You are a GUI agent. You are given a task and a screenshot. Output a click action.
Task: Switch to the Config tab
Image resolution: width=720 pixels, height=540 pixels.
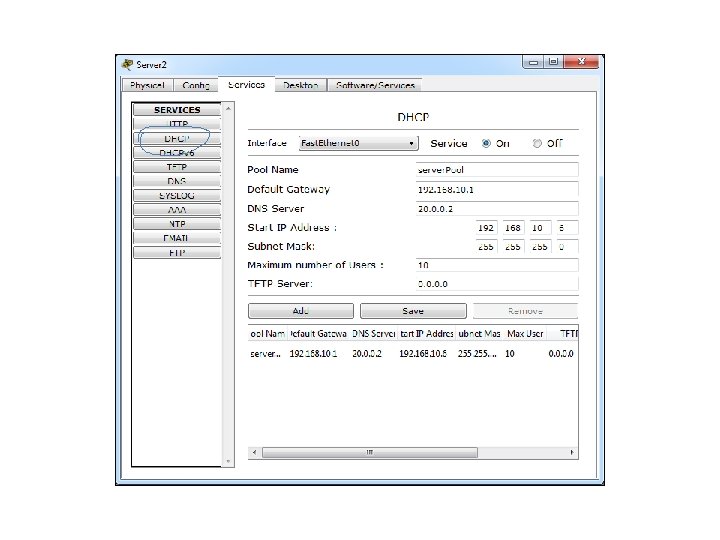(x=196, y=85)
